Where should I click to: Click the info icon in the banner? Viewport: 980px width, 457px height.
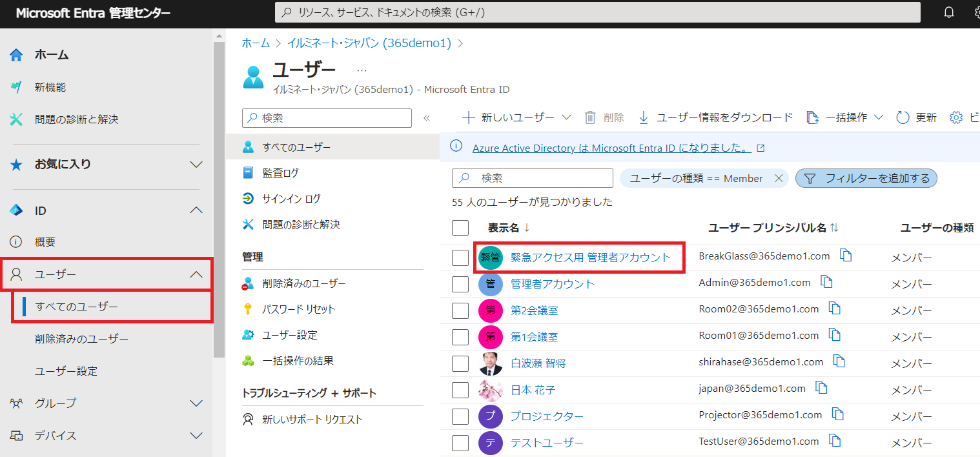pos(456,147)
